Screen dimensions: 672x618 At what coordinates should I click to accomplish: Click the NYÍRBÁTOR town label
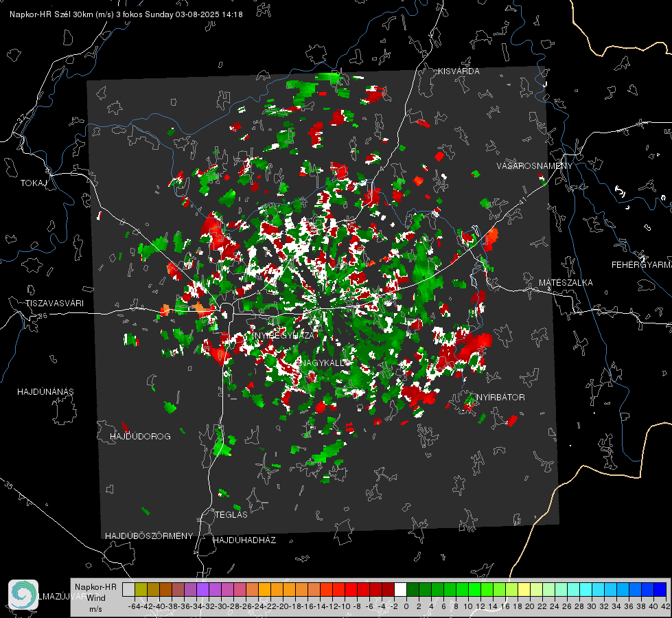coord(500,398)
